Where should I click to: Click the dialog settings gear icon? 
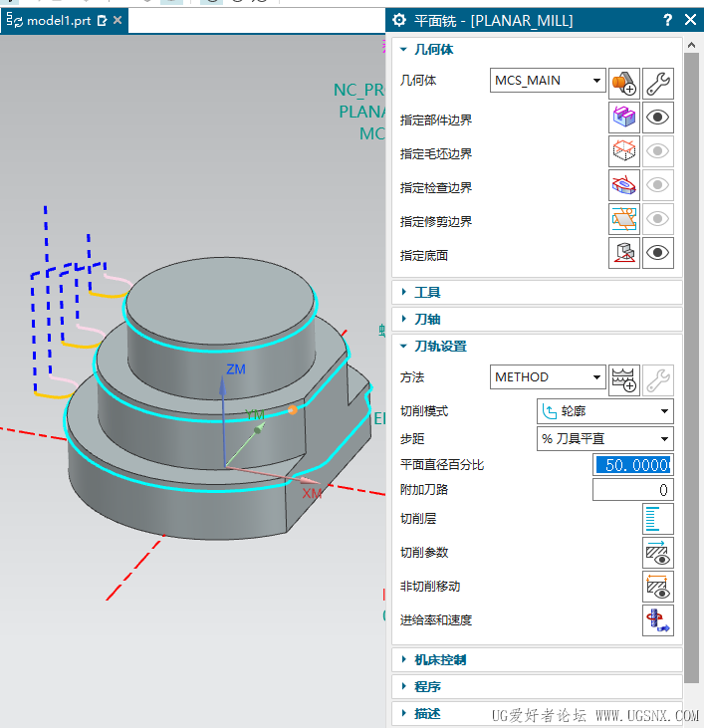pos(399,20)
